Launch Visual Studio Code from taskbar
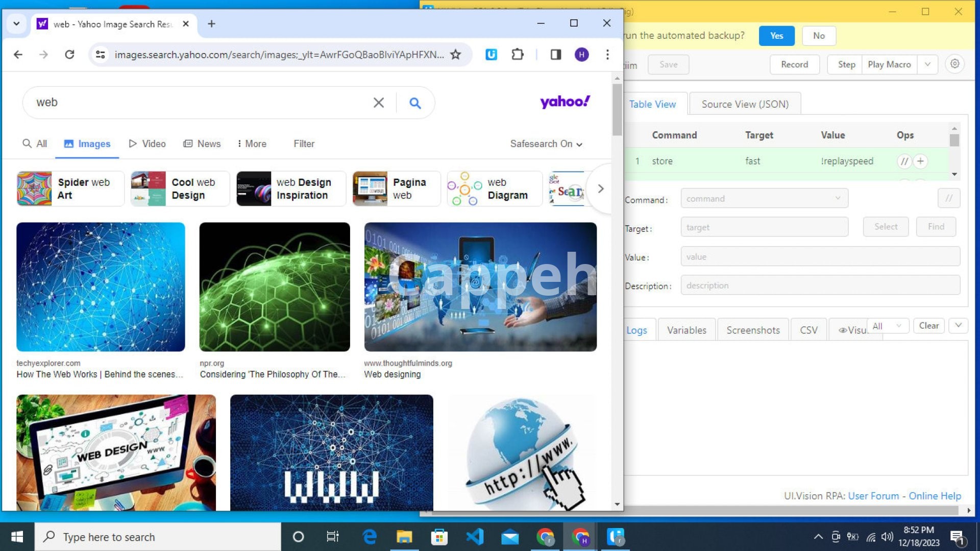The width and height of the screenshot is (980, 551). point(474,537)
